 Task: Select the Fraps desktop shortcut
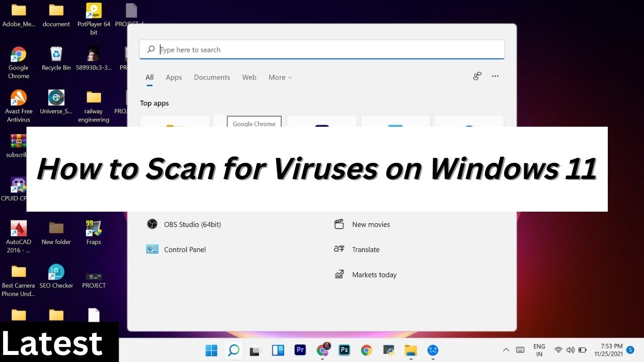(94, 233)
